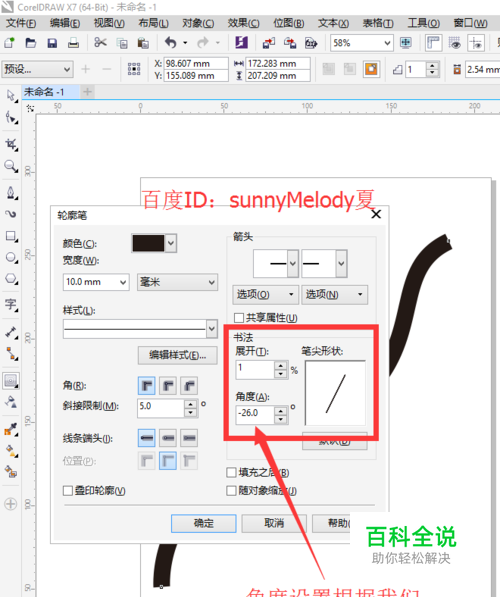The image size is (500, 597).
Task: Select the mitered corner option
Action: coord(147,386)
